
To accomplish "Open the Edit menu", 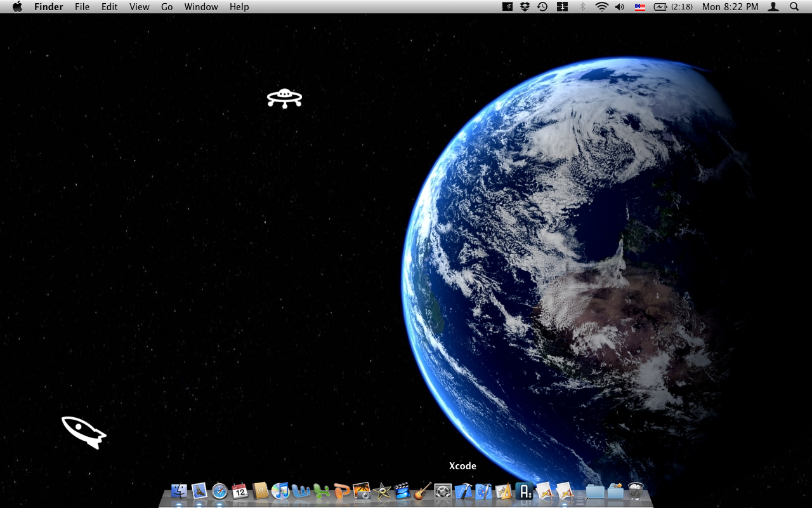I will coord(110,7).
